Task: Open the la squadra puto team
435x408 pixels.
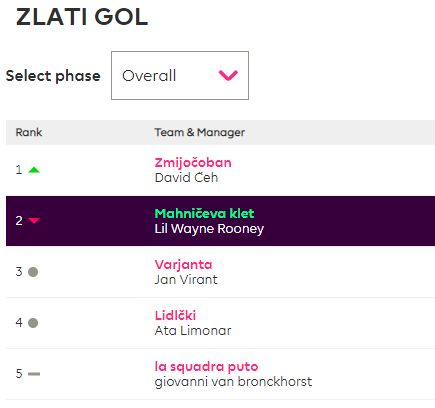Action: (206, 366)
